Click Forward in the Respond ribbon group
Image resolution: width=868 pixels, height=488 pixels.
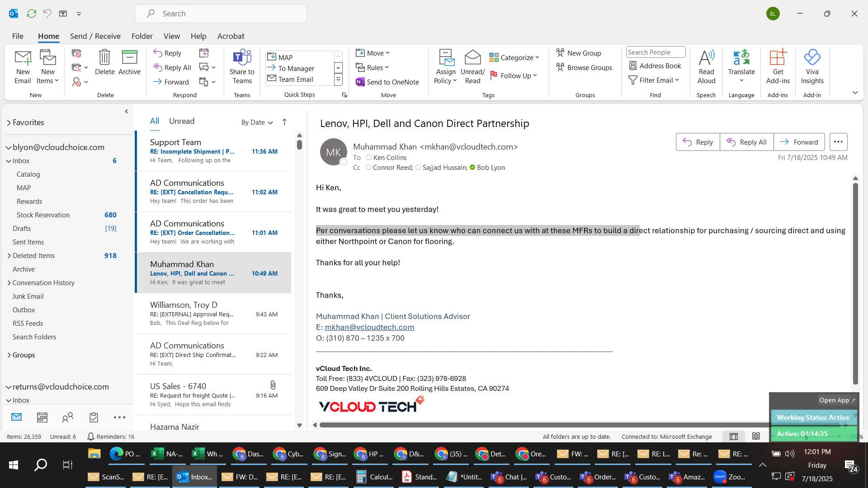point(171,82)
